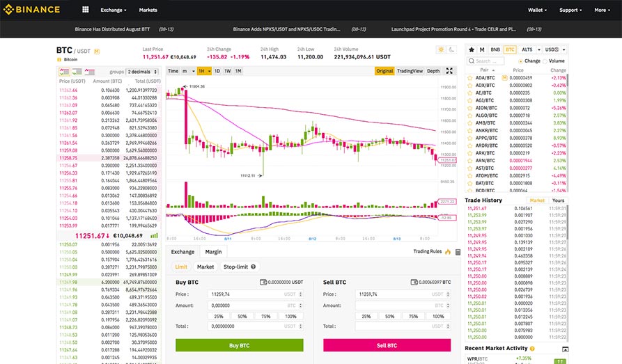Expand chart to fullscreen

tap(449, 70)
